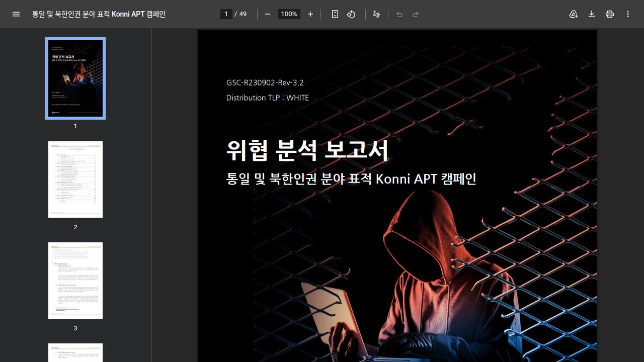Select page 1 thumbnail
644x362 pixels.
(x=75, y=78)
